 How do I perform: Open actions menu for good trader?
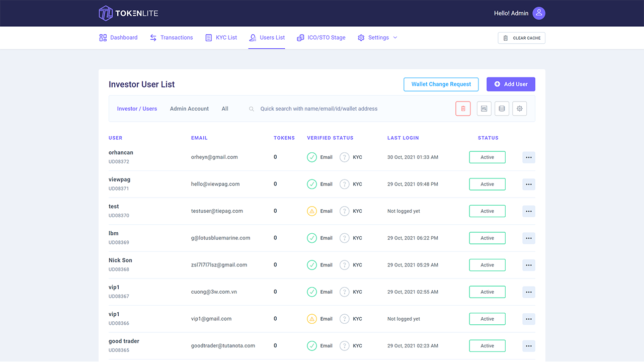(528, 345)
